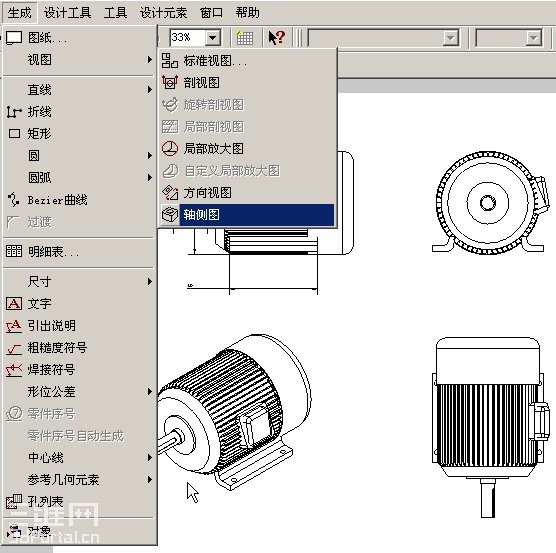
Task: Expand the 视图 submenu
Action: (x=150, y=60)
